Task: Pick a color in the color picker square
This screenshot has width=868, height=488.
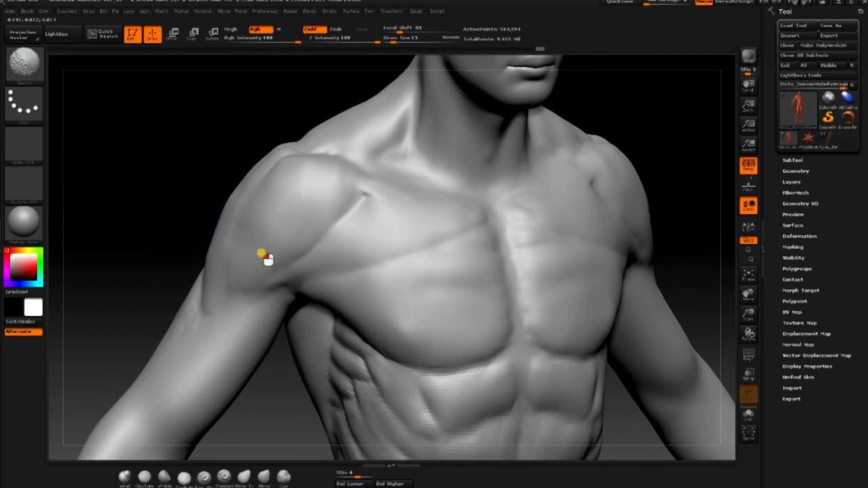Action: tap(23, 268)
